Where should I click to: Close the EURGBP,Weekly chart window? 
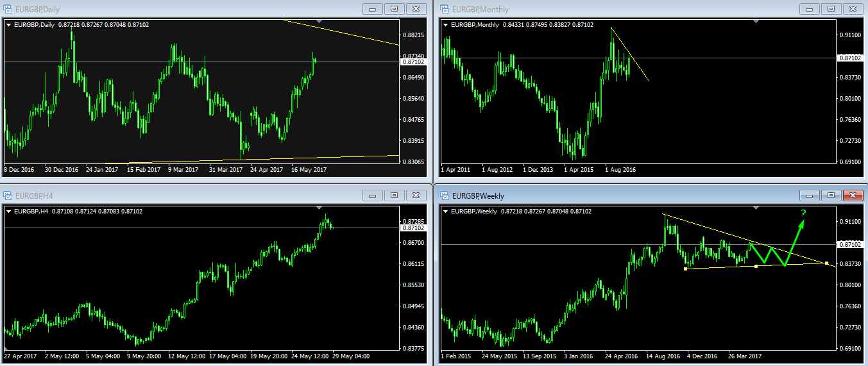(x=853, y=195)
